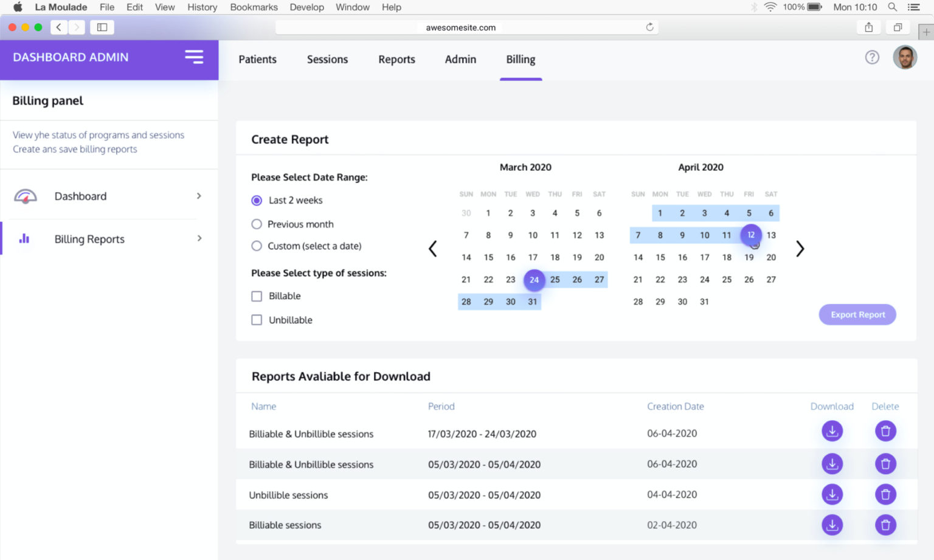Expand the Billing Reports sidebar chevron

[199, 238]
